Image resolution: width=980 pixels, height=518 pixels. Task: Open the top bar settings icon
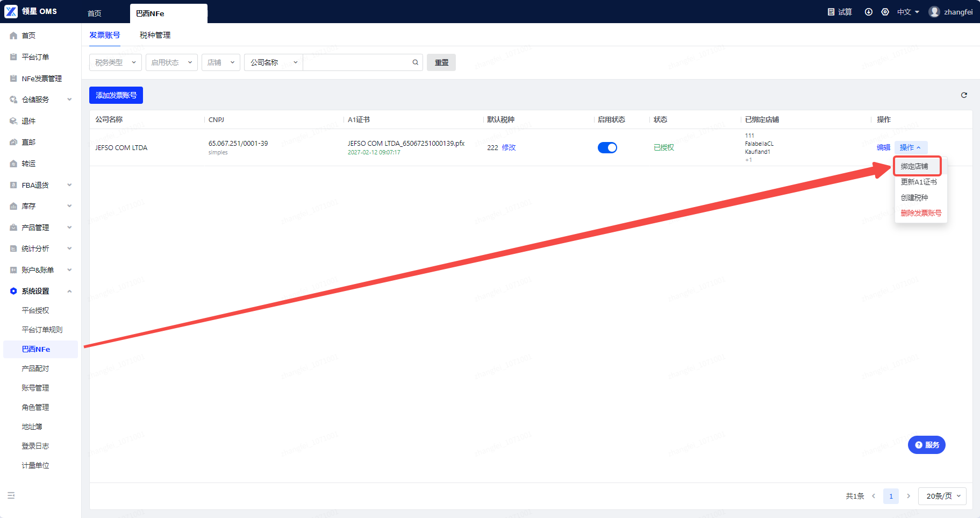click(x=885, y=12)
